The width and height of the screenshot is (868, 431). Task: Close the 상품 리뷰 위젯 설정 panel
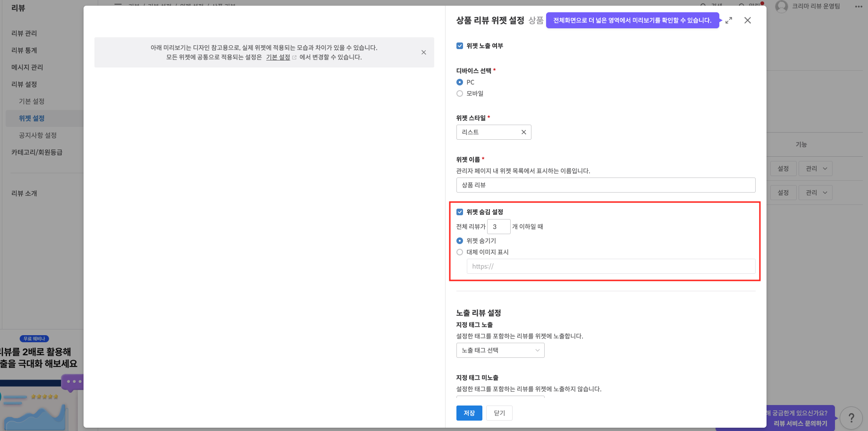[x=747, y=20]
